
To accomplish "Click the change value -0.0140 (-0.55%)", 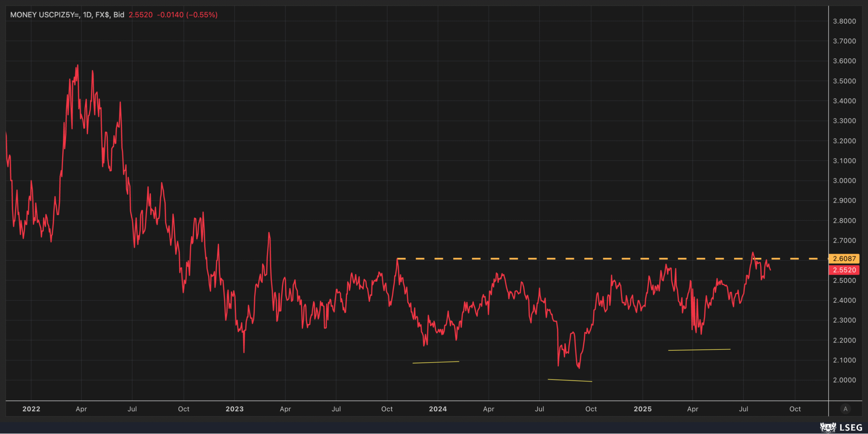I will pos(187,15).
